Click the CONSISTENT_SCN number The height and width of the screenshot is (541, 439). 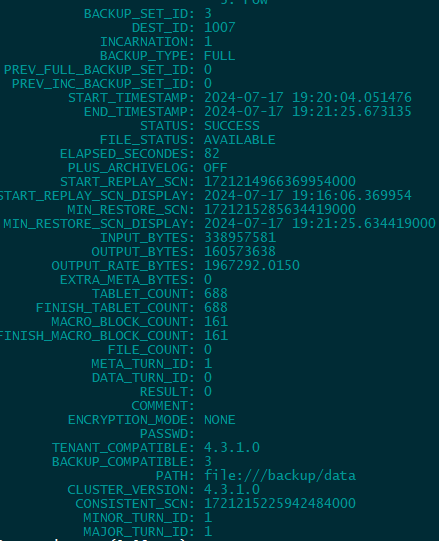tap(280, 503)
